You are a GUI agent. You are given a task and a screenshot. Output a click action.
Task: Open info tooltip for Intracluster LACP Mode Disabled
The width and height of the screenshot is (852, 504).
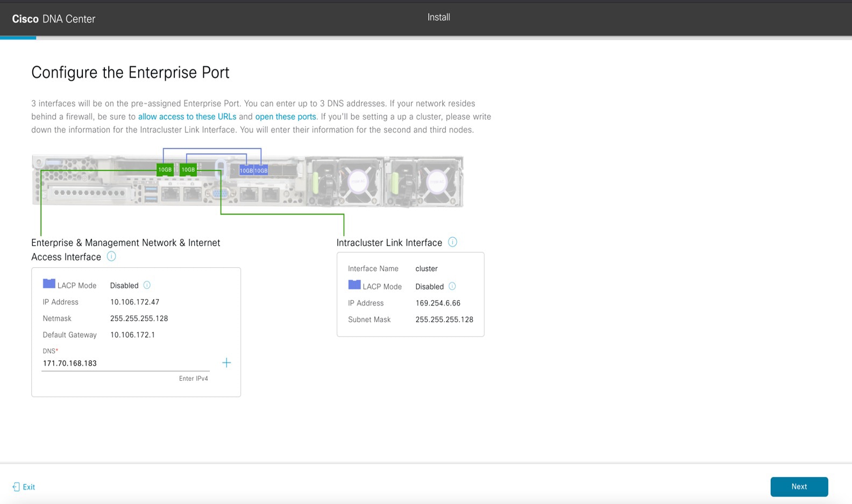click(452, 286)
